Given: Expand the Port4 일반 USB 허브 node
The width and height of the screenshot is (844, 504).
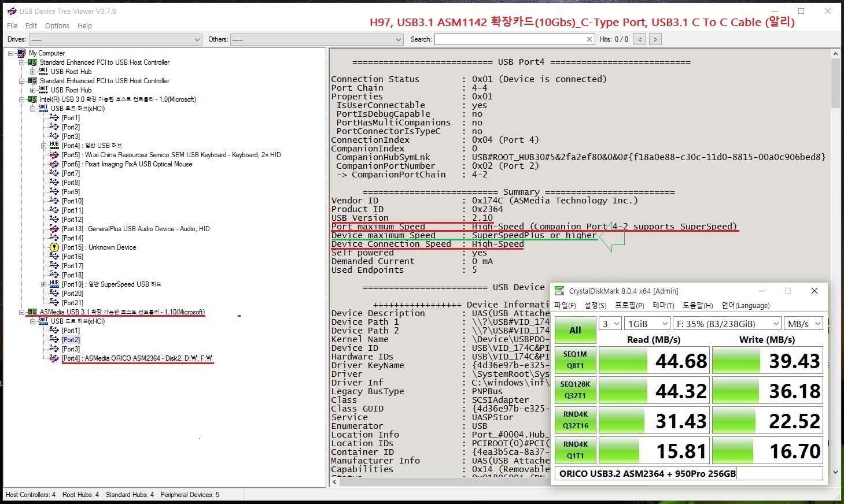Looking at the screenshot, I should [x=44, y=146].
